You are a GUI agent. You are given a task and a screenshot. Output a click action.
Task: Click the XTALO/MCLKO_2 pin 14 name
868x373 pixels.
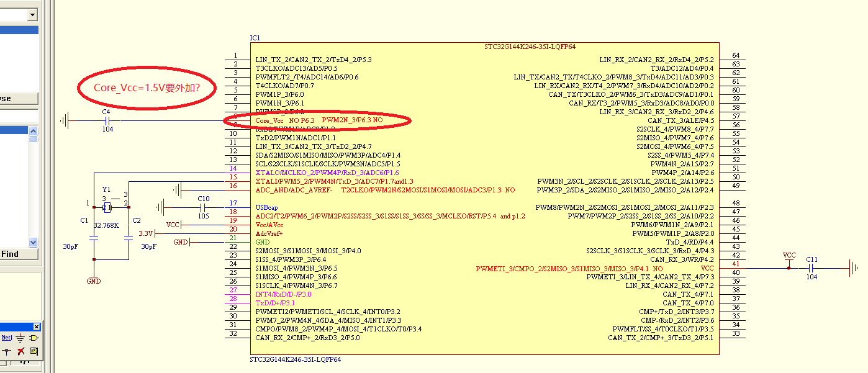[x=327, y=172]
